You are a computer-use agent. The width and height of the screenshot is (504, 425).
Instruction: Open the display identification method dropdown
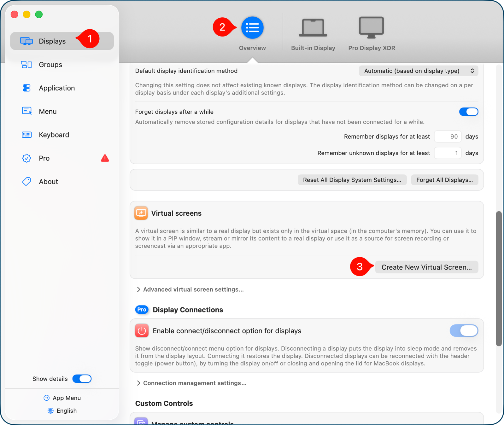(x=419, y=71)
